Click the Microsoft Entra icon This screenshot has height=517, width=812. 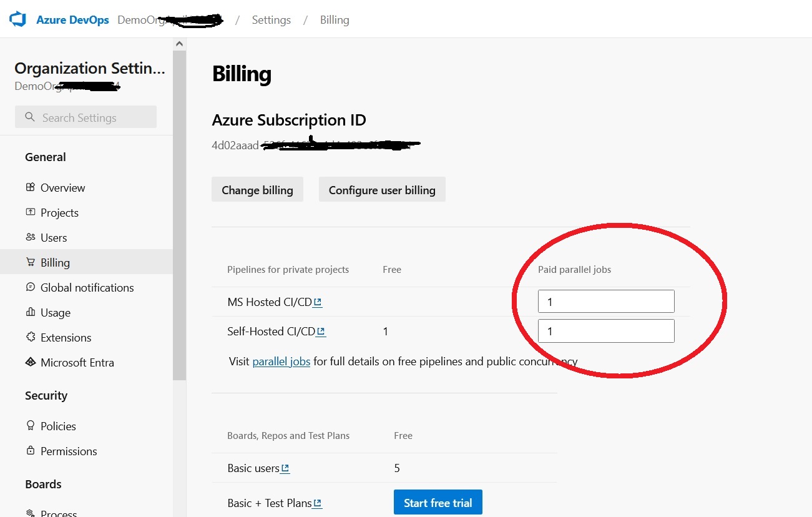[31, 362]
